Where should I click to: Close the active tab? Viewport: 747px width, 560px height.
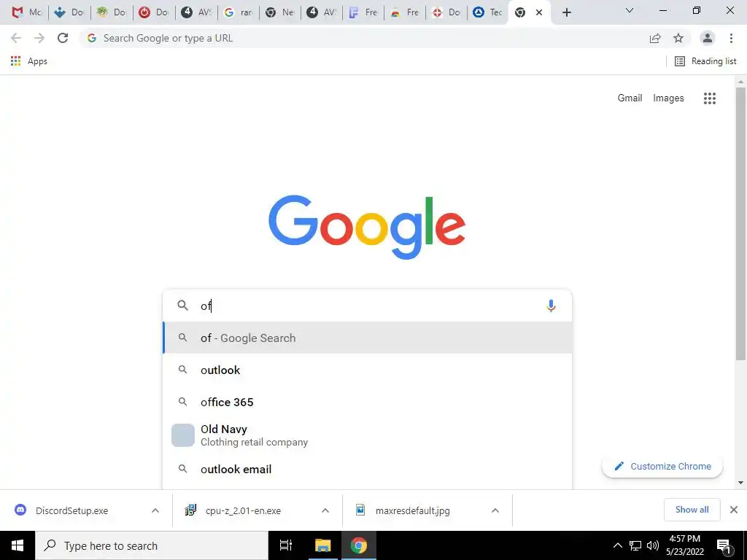tap(539, 12)
